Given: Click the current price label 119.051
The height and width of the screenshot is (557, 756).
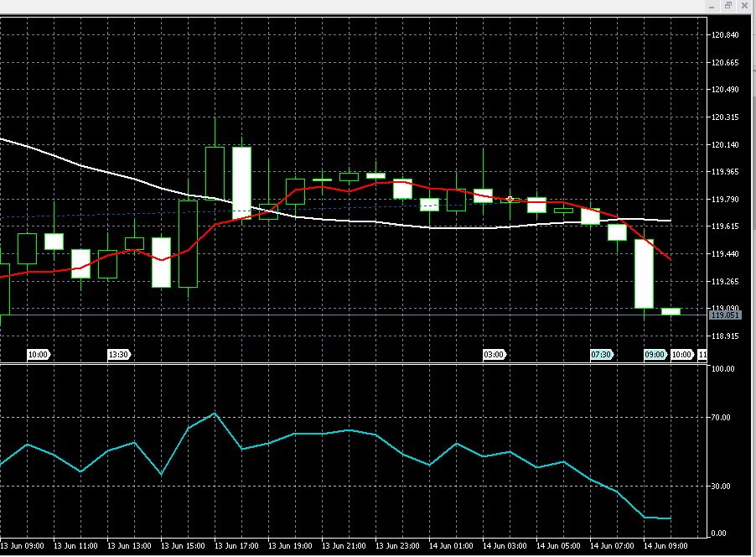Looking at the screenshot, I should pyautogui.click(x=724, y=315).
